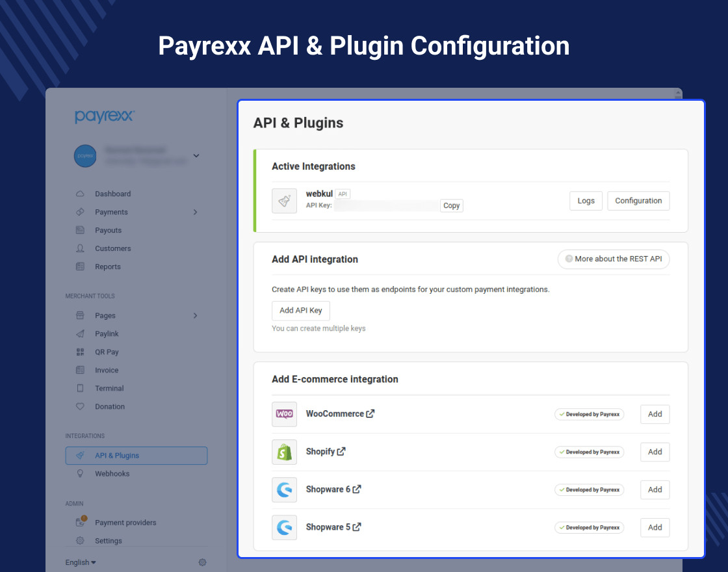This screenshot has height=572, width=728.
Task: Click the API badge next to webkul
Action: (343, 194)
